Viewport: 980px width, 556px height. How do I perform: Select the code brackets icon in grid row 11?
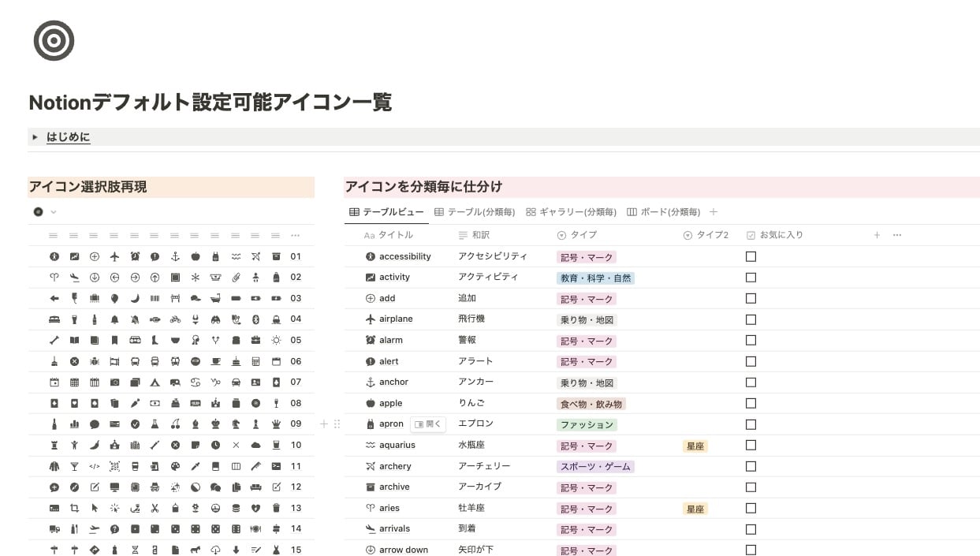[x=95, y=466]
